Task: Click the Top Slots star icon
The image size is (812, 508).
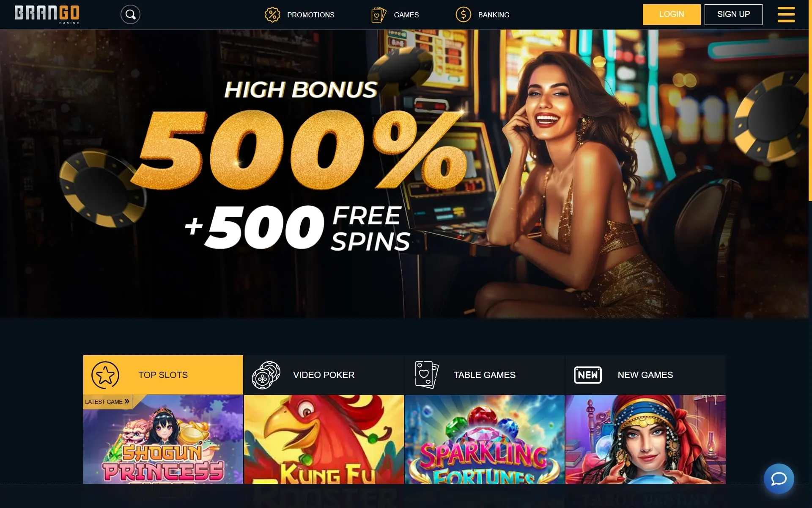Action: [x=105, y=375]
